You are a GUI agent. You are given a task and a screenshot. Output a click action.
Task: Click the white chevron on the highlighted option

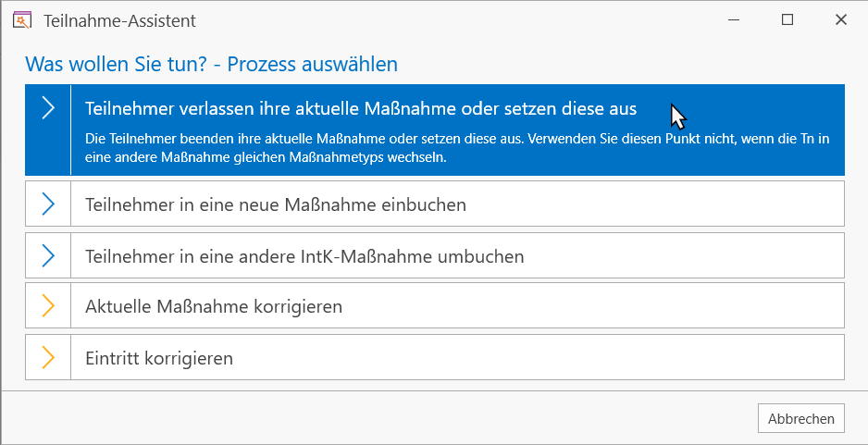(x=48, y=108)
